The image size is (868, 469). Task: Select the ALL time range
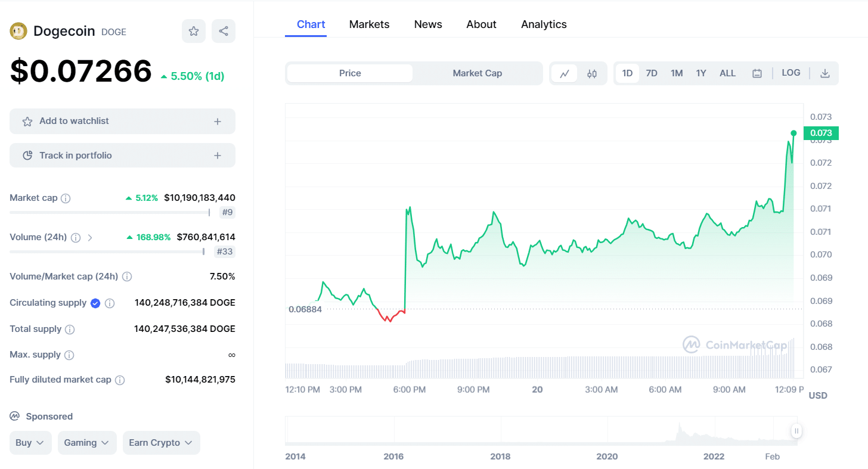(x=728, y=73)
